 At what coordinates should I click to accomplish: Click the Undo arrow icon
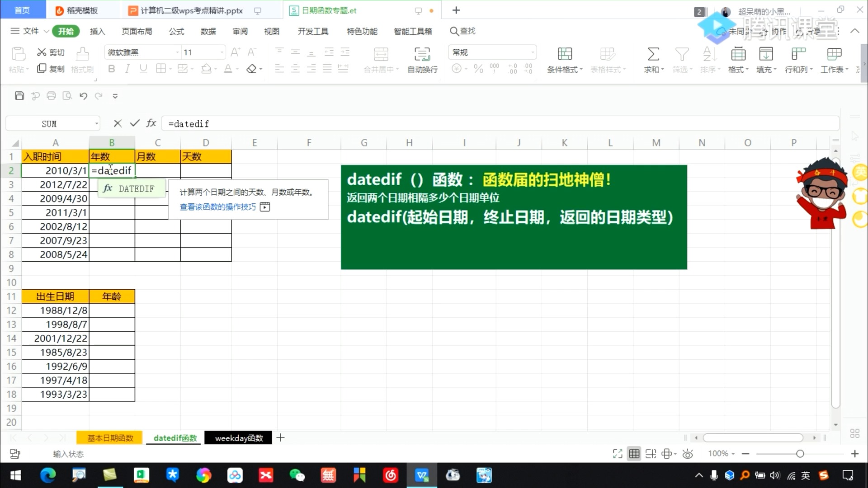click(x=83, y=96)
